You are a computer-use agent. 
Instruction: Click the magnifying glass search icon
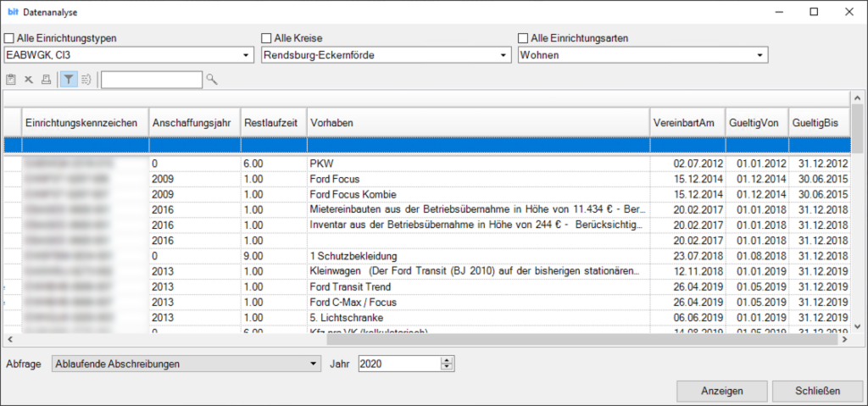click(x=212, y=80)
